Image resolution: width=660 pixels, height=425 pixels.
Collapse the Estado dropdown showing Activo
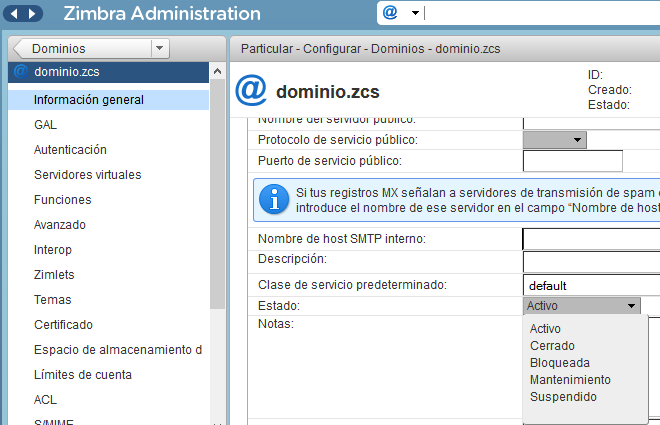582,306
